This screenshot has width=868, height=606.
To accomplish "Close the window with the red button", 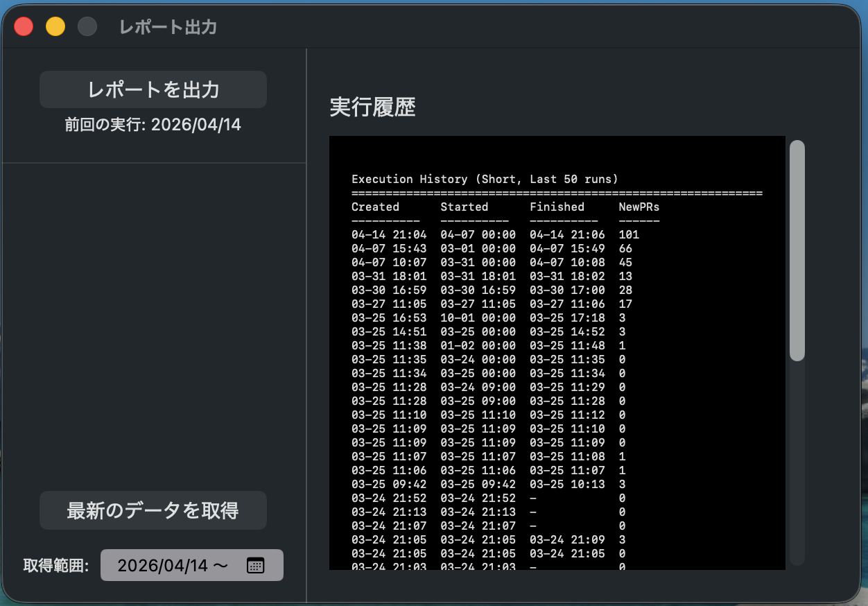I will coord(24,26).
